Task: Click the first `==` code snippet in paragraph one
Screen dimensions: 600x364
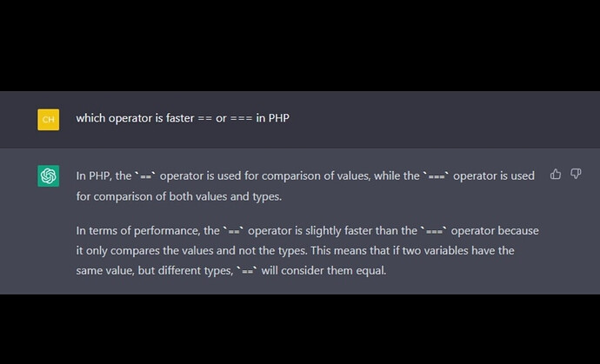Action: pyautogui.click(x=144, y=176)
